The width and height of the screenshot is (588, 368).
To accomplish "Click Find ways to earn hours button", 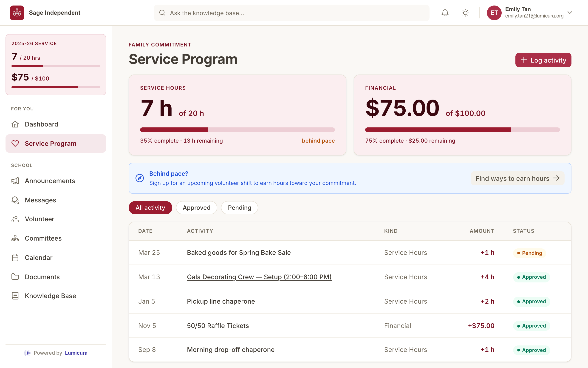I will tap(517, 178).
